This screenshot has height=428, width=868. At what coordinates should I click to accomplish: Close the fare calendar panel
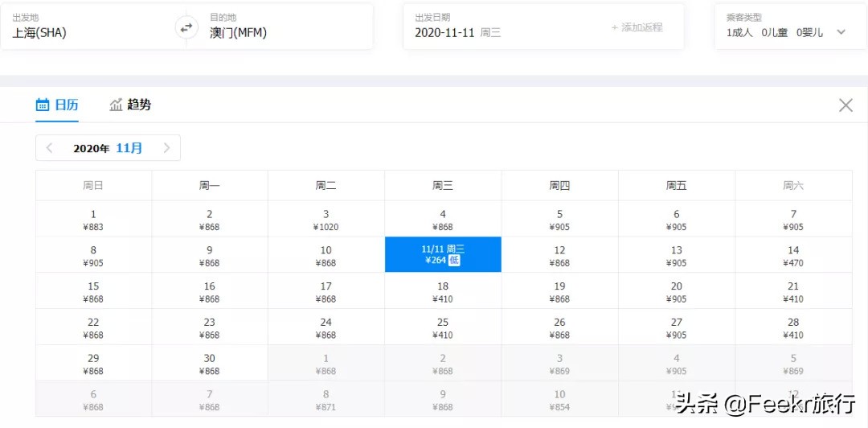coord(845,105)
